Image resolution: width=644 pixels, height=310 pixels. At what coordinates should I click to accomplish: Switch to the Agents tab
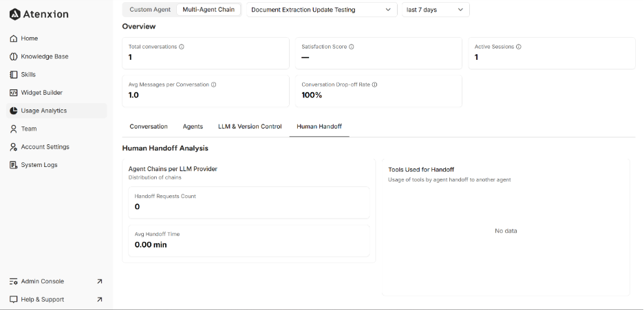pyautogui.click(x=193, y=126)
